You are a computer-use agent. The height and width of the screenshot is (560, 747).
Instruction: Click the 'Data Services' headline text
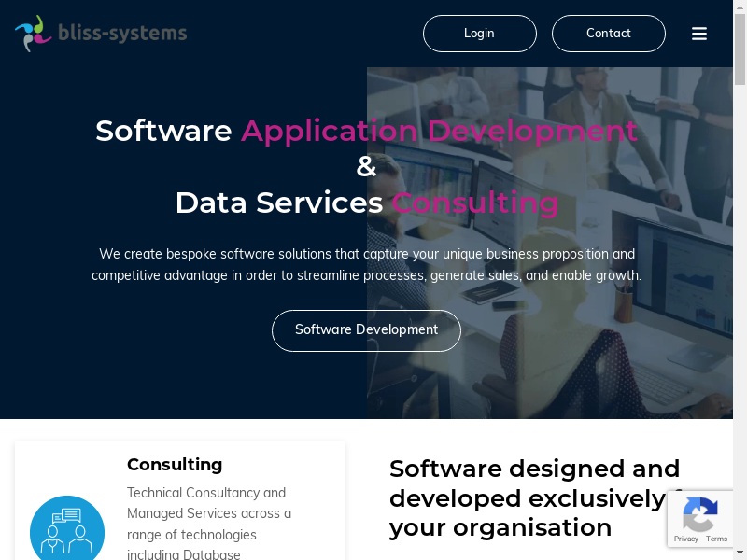point(278,203)
